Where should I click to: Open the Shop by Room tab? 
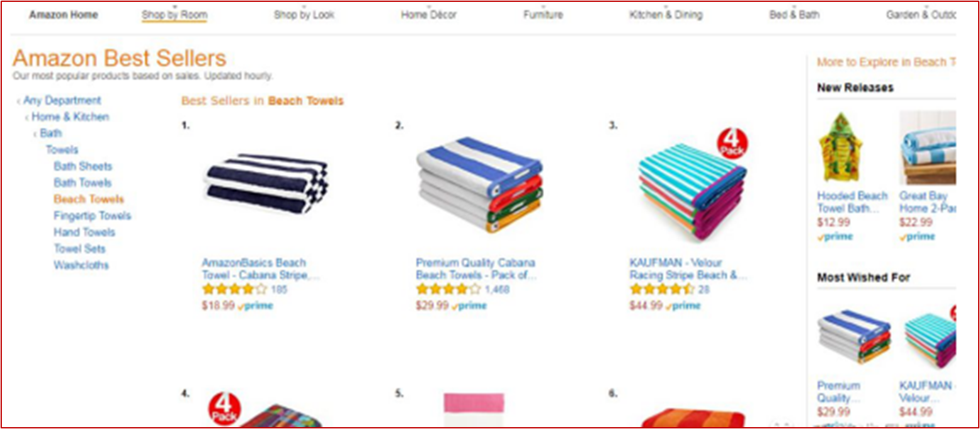174,14
